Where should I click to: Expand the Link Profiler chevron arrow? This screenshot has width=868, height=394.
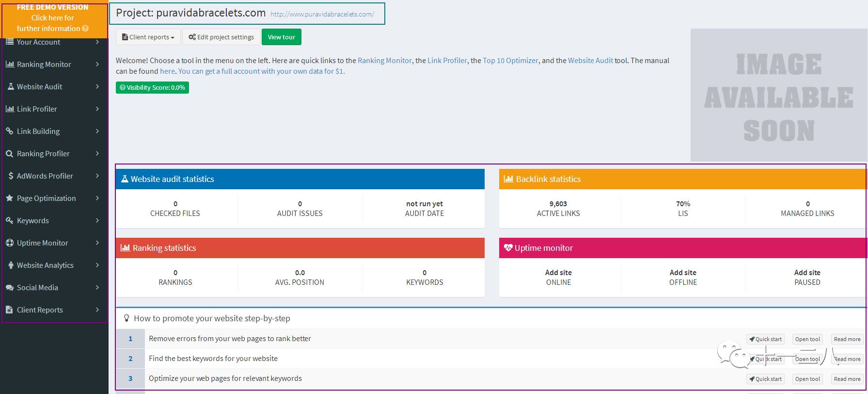(x=97, y=109)
